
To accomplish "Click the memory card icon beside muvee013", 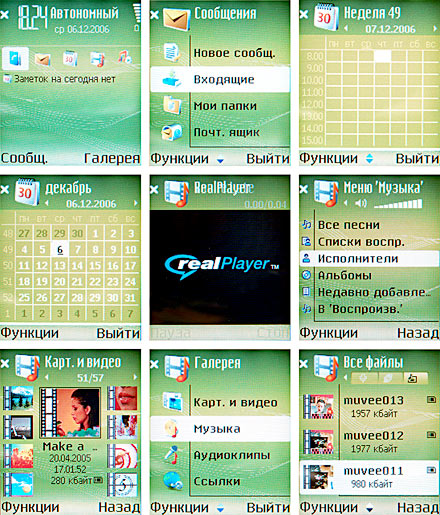I will pos(432,399).
